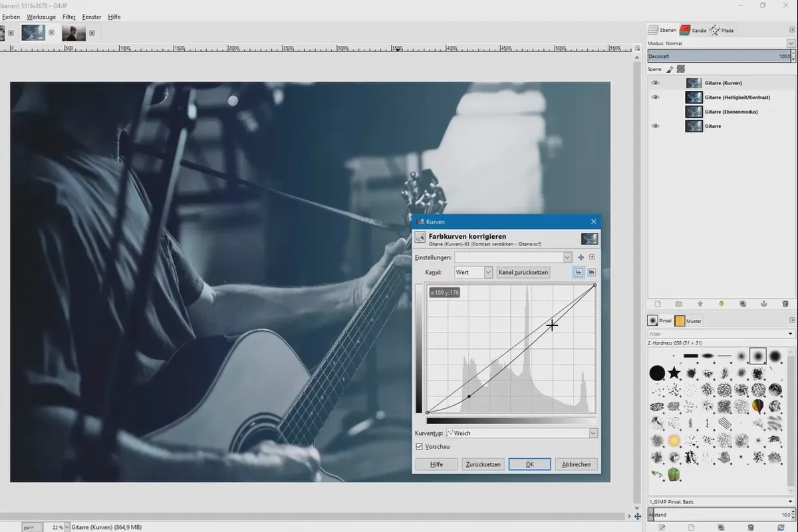Image resolution: width=798 pixels, height=532 pixels.
Task: Select the large solid round brush
Action: coord(657,372)
